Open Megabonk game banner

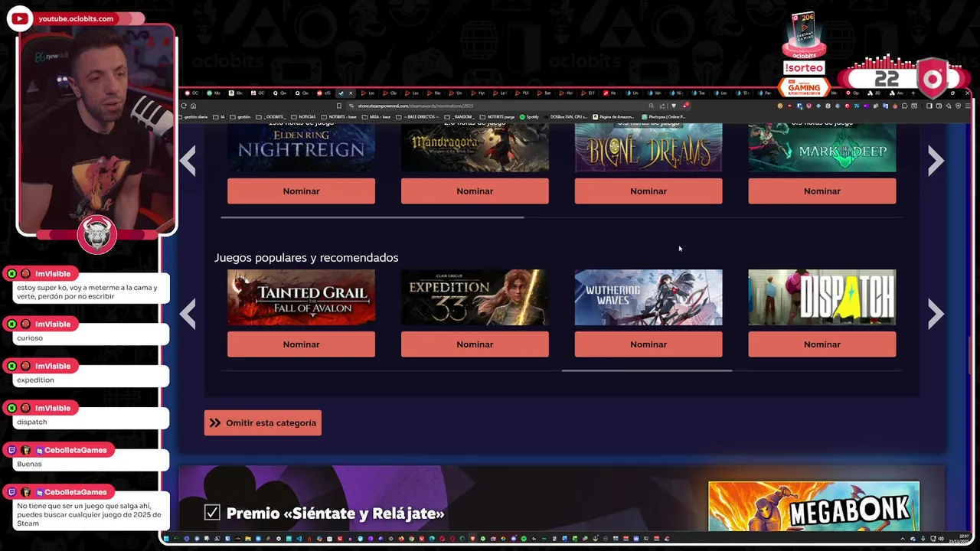(x=814, y=506)
